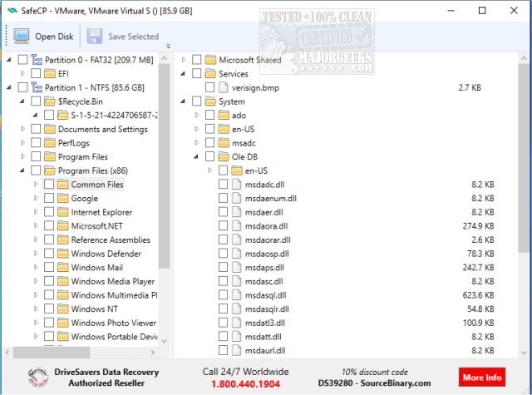Click the msadc folder icon
The width and height of the screenshot is (532, 395).
pyautogui.click(x=224, y=143)
